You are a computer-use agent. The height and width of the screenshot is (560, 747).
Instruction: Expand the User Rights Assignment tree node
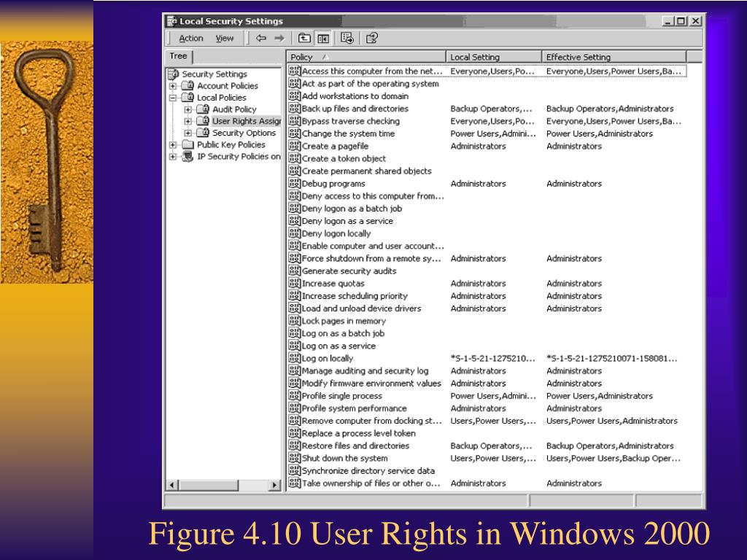tap(188, 121)
